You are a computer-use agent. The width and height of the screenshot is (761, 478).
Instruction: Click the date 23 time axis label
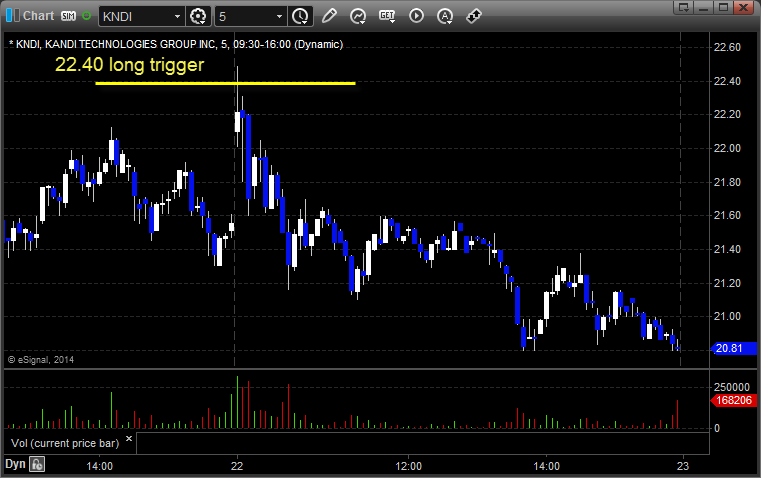[683, 466]
